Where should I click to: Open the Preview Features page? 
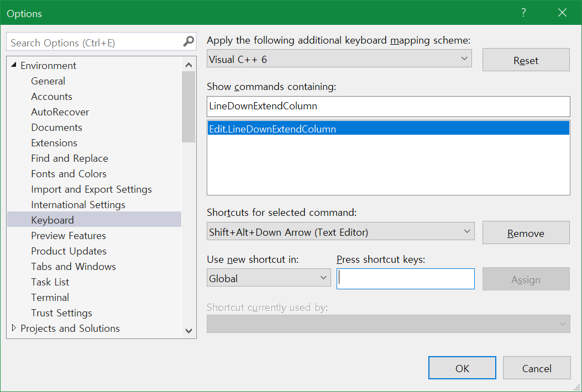[69, 236]
